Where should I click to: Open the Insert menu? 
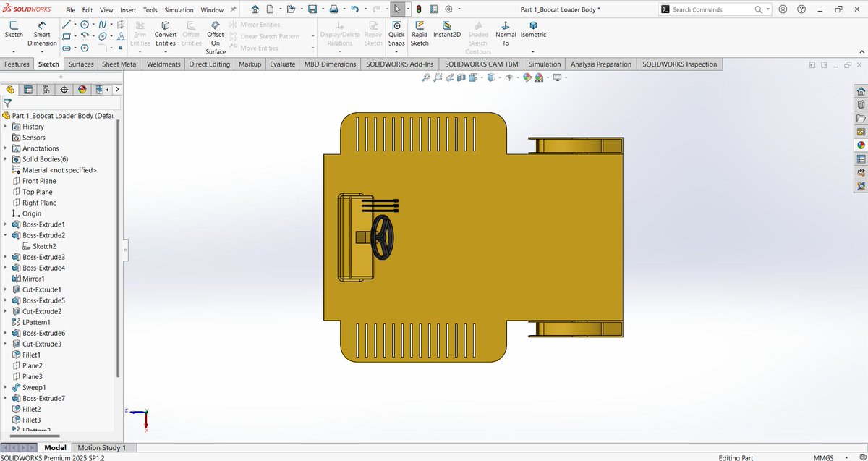[128, 10]
